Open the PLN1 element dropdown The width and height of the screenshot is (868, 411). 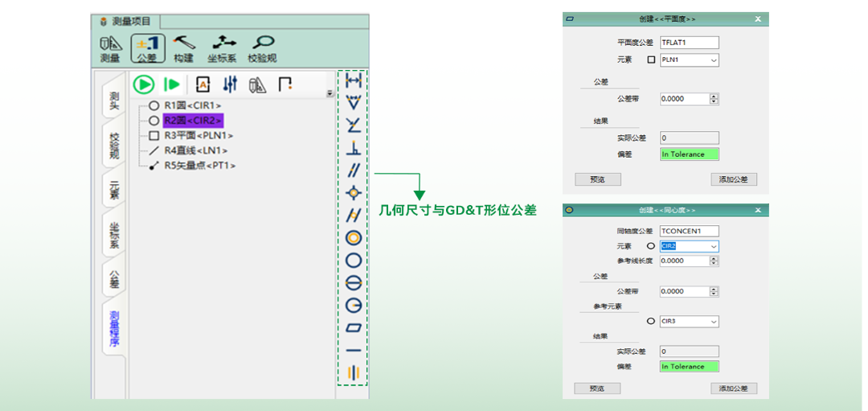714,60
